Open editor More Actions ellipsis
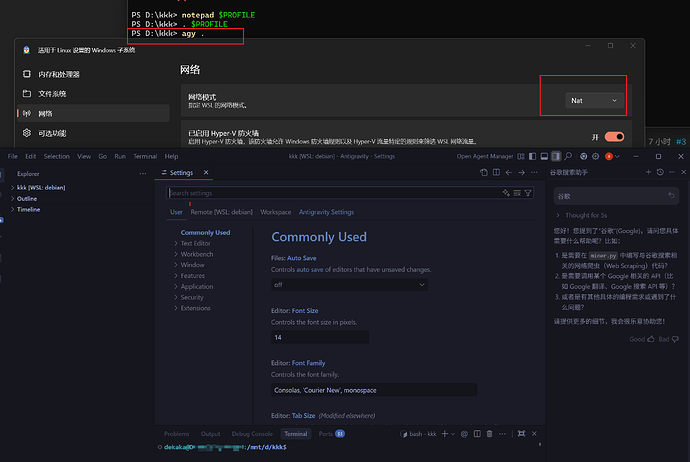Image resolution: width=690 pixels, height=462 pixels. click(x=534, y=172)
